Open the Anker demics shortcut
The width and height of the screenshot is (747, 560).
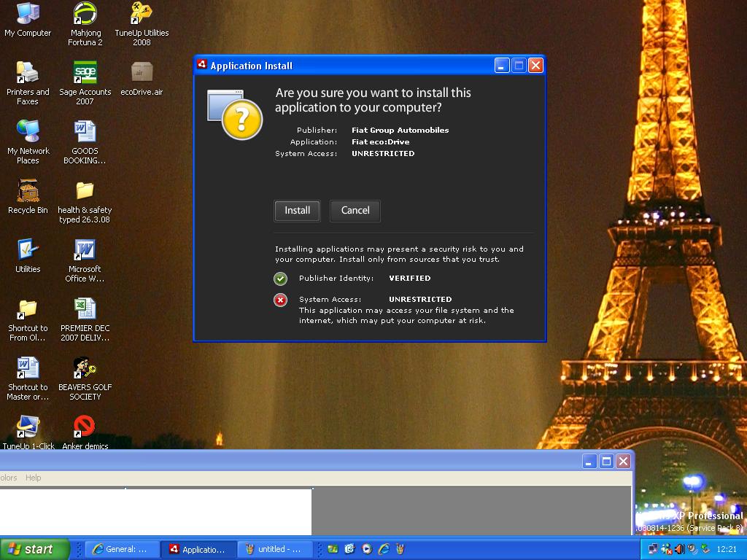click(x=84, y=424)
